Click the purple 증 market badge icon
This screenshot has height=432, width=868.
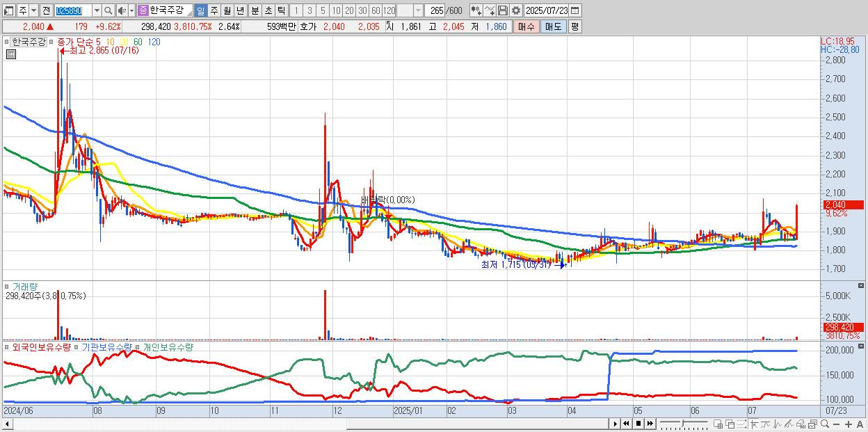143,10
